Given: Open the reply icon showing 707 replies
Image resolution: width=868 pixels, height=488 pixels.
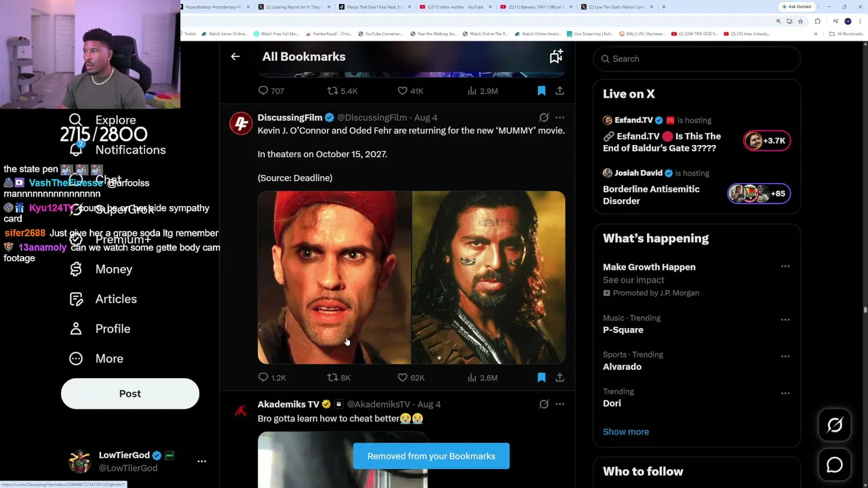Looking at the screenshot, I should click(x=271, y=91).
